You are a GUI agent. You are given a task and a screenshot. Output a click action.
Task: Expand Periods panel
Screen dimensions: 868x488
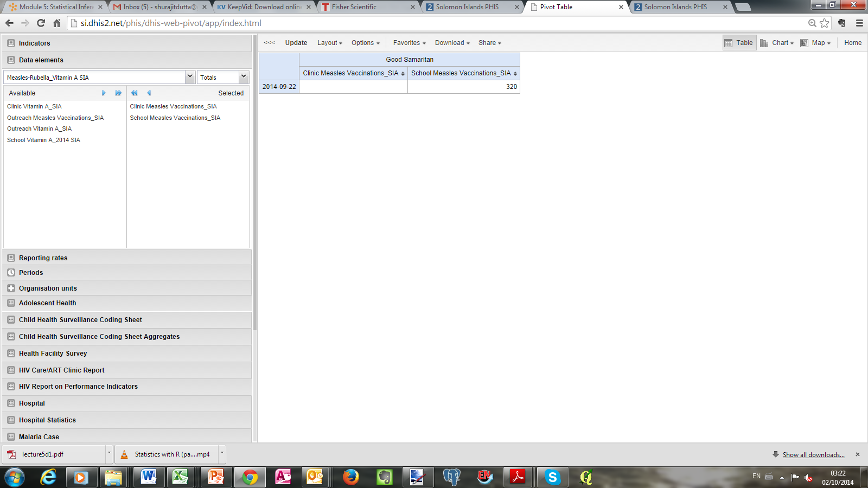pos(127,273)
